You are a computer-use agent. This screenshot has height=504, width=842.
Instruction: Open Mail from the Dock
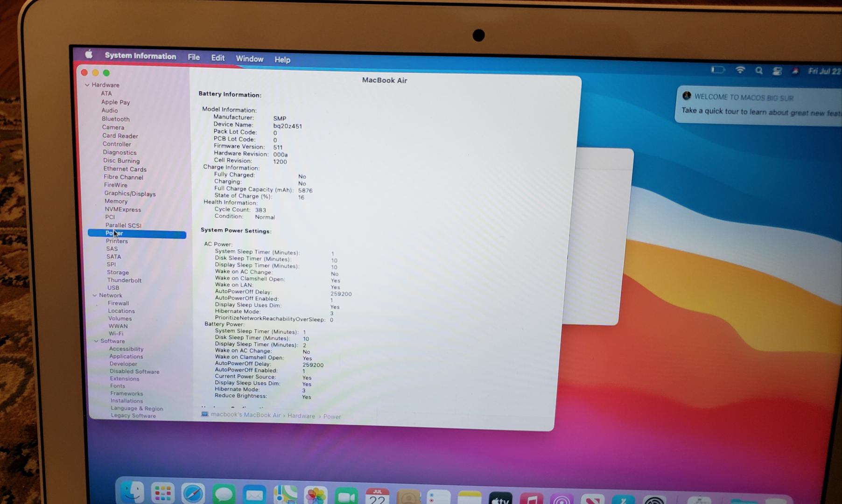pos(254,495)
